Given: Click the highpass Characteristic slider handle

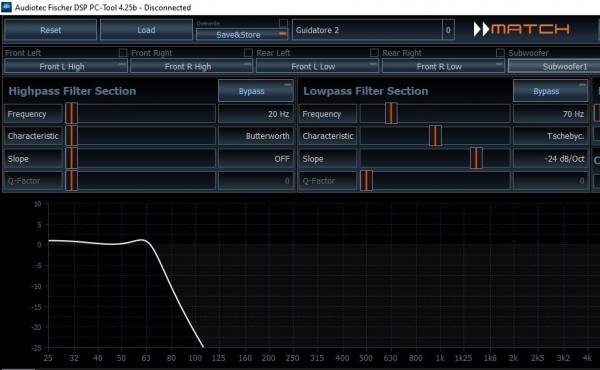Looking at the screenshot, I should pyautogui.click(x=72, y=135).
